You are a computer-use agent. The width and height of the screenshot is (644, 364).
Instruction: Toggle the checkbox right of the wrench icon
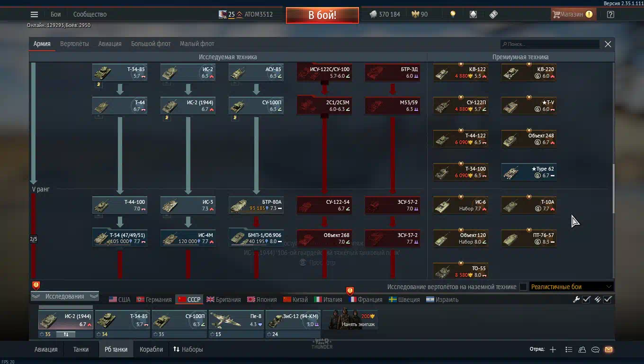point(586,299)
